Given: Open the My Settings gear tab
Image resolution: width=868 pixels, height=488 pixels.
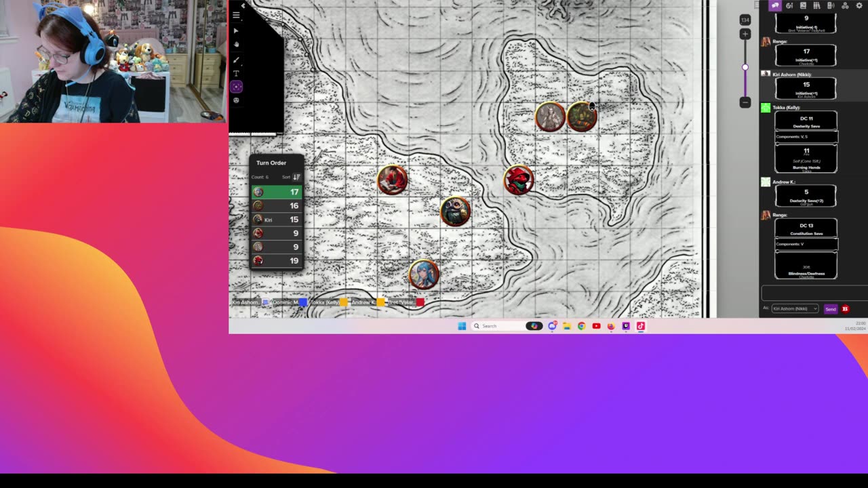Looking at the screenshot, I should coord(859,5).
